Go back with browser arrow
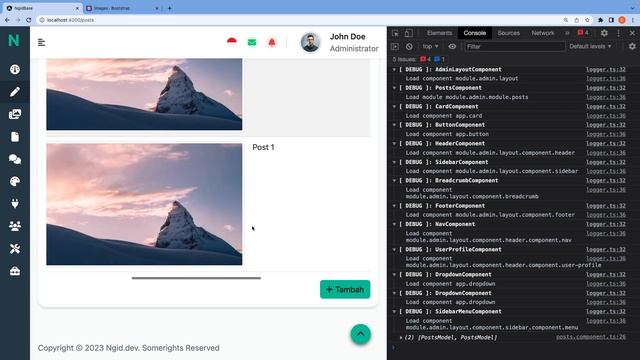640x360 pixels. click(x=7, y=20)
